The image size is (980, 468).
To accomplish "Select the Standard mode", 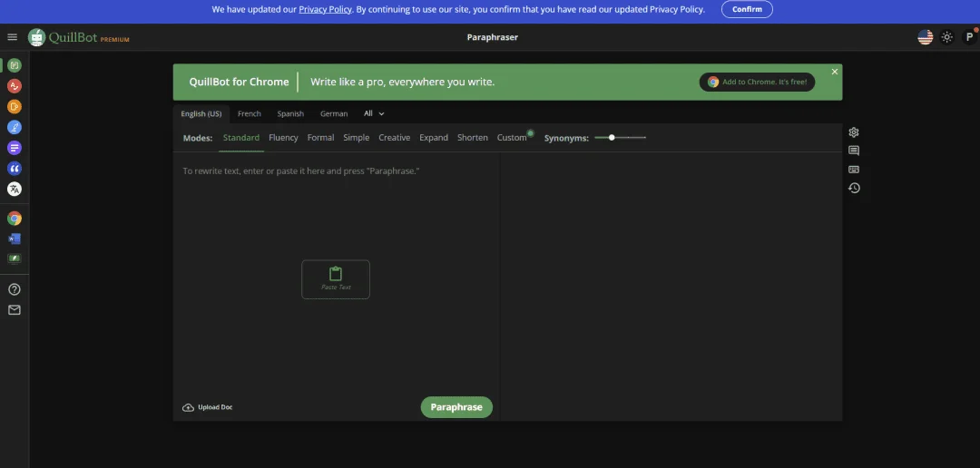I will [241, 138].
